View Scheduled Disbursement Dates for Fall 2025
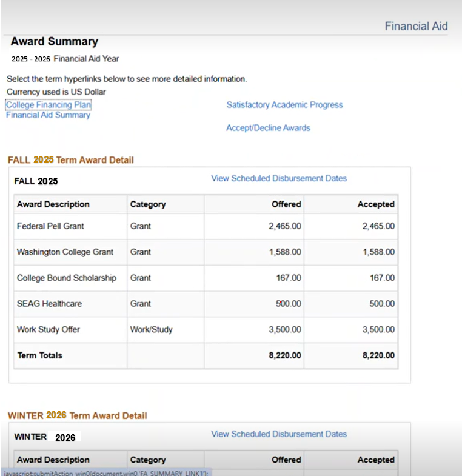This screenshot has width=462, height=476. [x=279, y=178]
